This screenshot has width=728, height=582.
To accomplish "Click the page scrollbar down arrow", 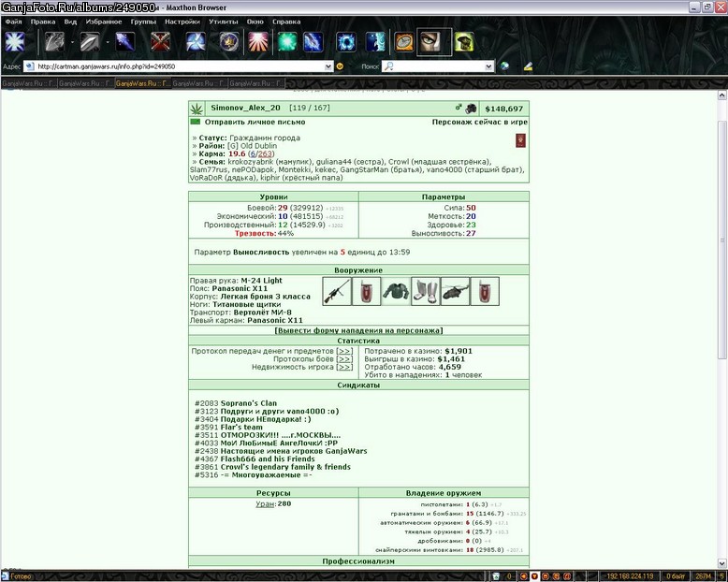I will coord(722,563).
